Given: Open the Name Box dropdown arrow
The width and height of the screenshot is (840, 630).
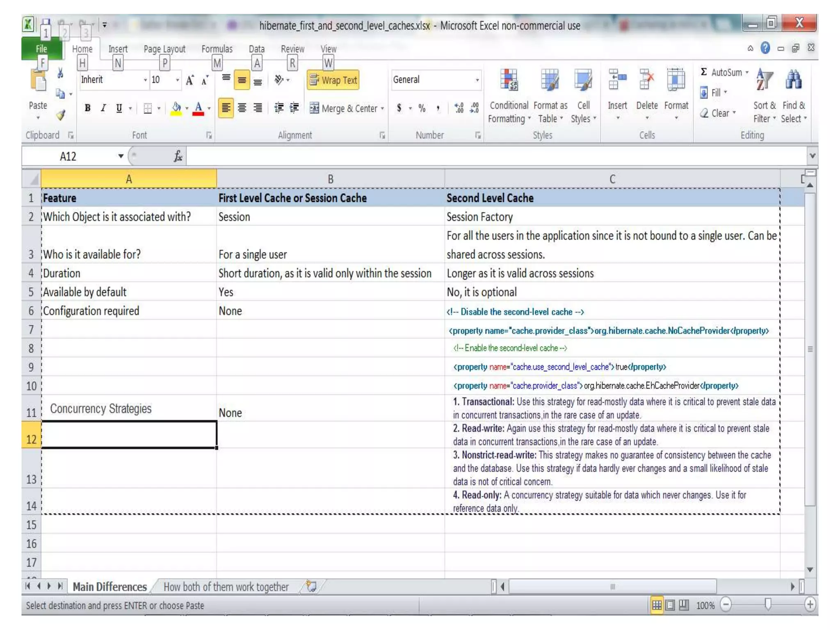Looking at the screenshot, I should pos(121,156).
